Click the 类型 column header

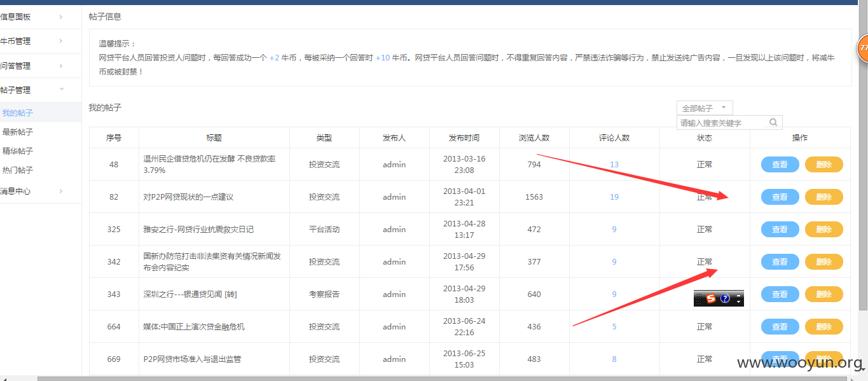tap(324, 138)
